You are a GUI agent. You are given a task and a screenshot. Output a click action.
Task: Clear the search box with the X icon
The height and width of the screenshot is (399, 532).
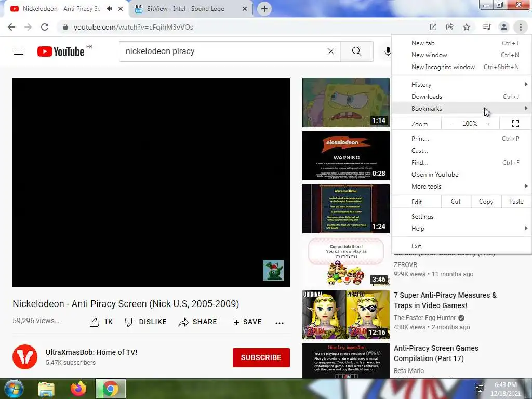[331, 51]
